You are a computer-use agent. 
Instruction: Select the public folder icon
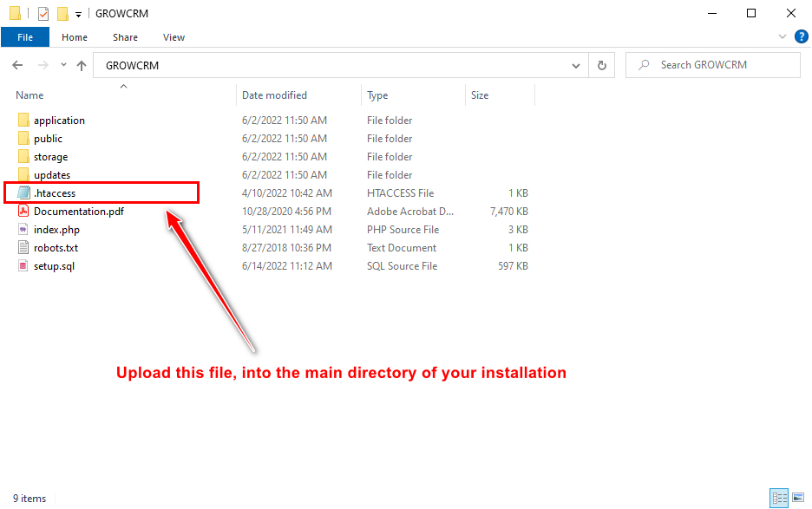(23, 138)
